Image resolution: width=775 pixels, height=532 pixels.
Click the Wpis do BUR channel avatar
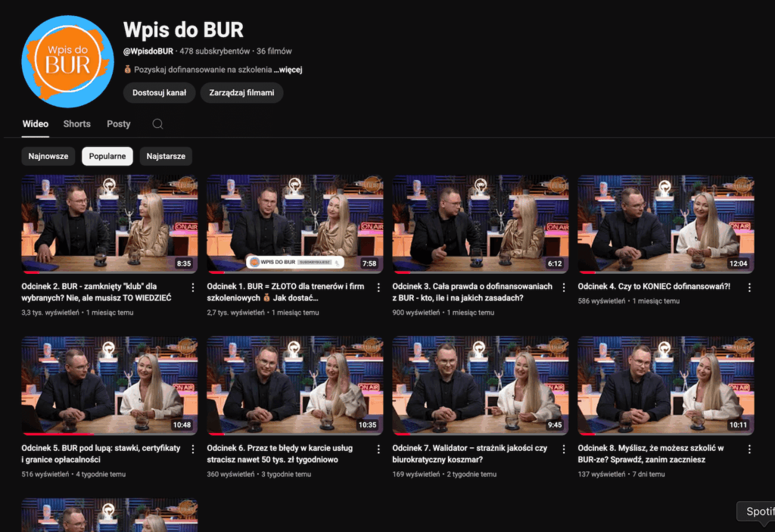(x=67, y=61)
